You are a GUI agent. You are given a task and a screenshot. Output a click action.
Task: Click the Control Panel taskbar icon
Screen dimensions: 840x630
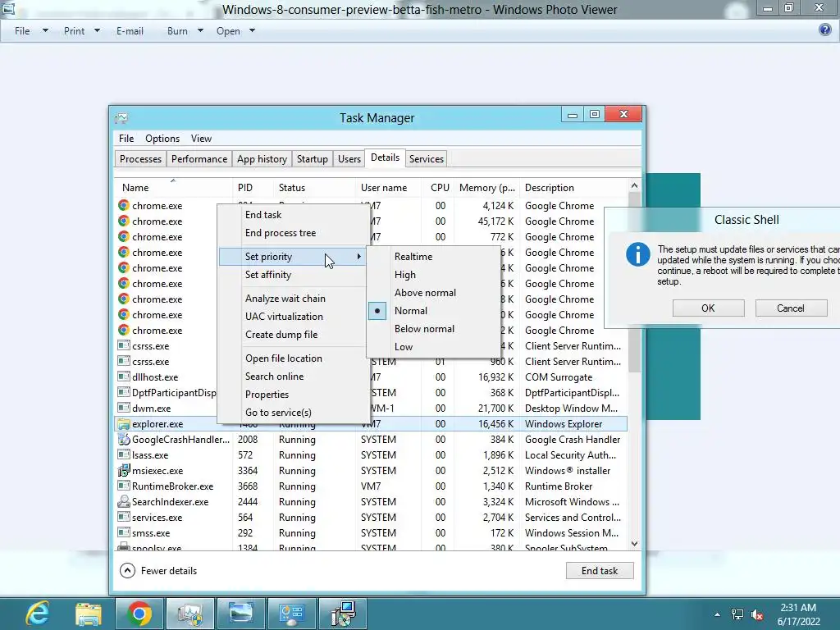tap(292, 614)
